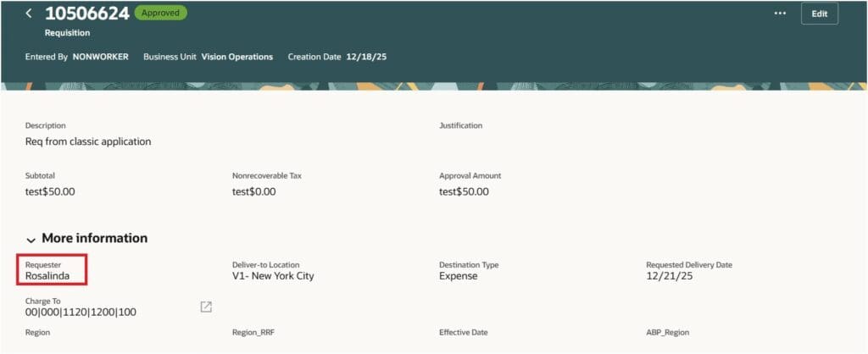
Task: Select requisition number 10506624 in header
Action: [86, 14]
